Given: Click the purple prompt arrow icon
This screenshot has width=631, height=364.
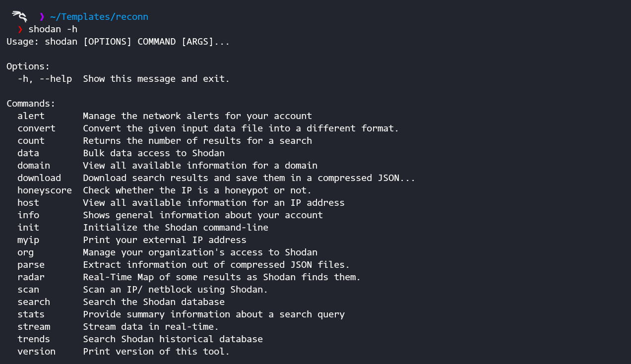Looking at the screenshot, I should tap(42, 17).
